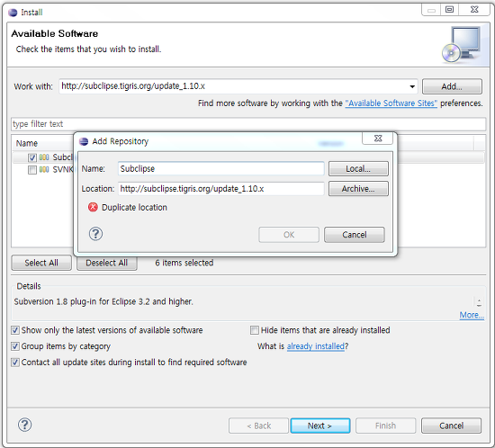
Task: Toggle Group items by category checkbox
Action: click(15, 346)
